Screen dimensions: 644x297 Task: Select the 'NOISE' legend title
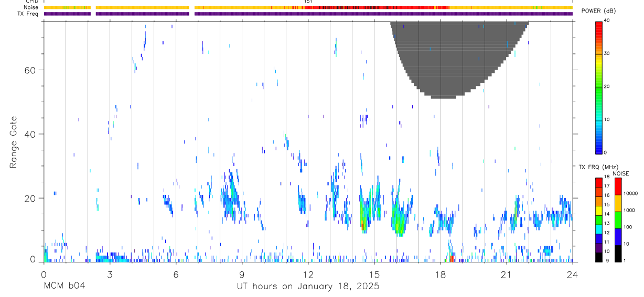click(x=621, y=173)
